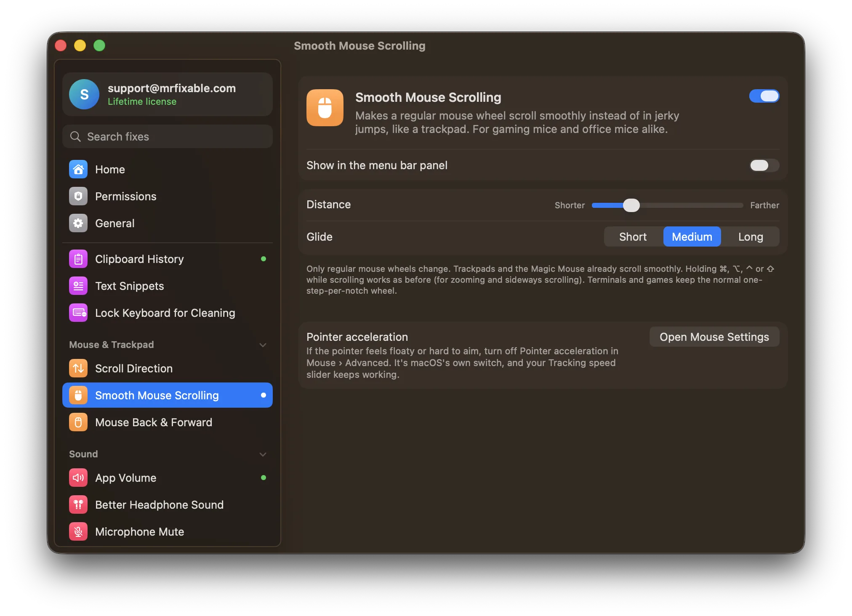This screenshot has width=852, height=616.
Task: Click the Home house icon in sidebar
Action: click(x=78, y=170)
